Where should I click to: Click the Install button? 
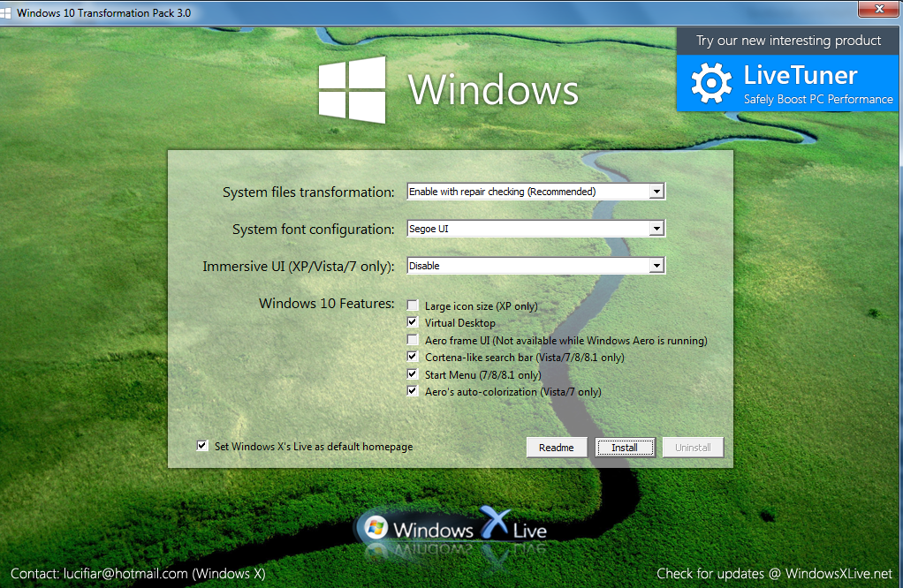[625, 447]
